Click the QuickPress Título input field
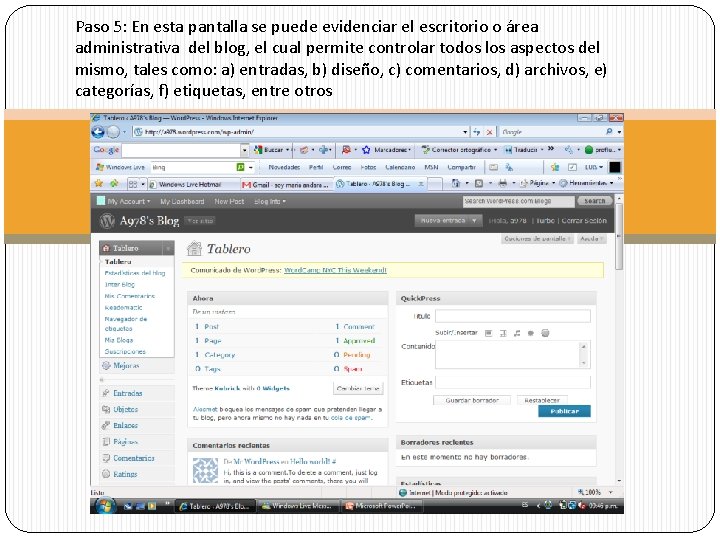 (x=512, y=316)
